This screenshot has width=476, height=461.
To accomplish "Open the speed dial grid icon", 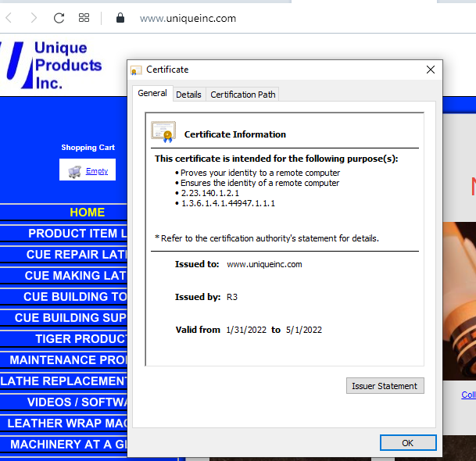I will (84, 18).
